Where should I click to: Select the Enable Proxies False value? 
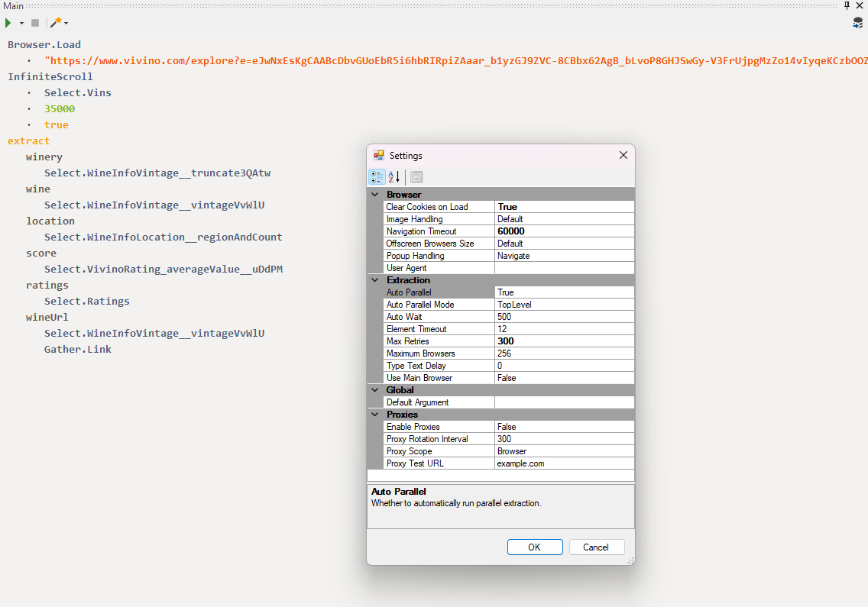pos(564,427)
